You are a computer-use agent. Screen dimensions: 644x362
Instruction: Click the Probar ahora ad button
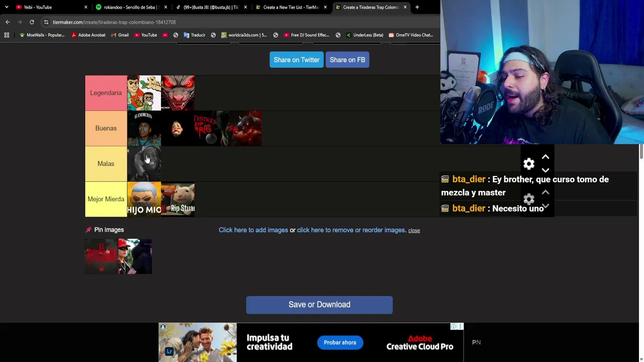point(340,342)
